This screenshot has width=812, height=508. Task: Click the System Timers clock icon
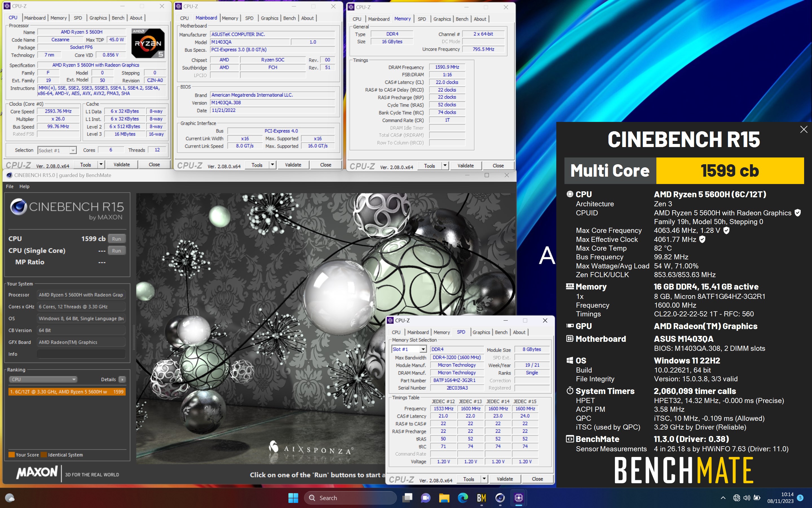coord(570,391)
